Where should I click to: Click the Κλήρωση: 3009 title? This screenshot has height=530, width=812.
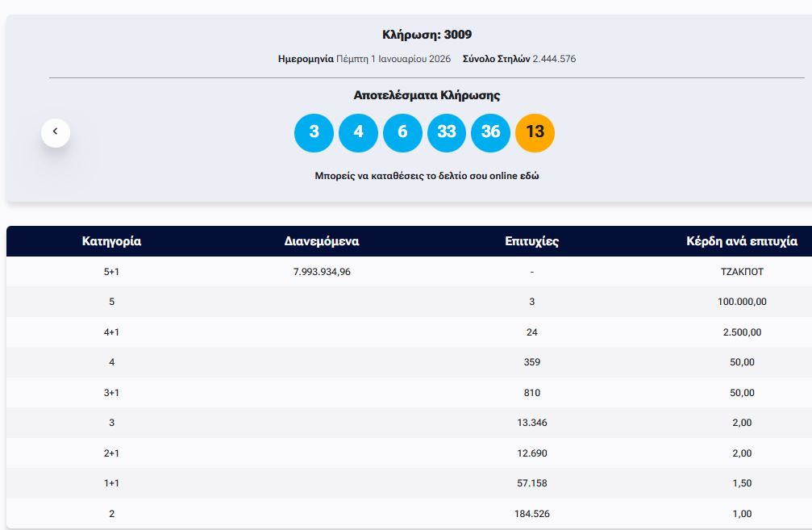coord(427,35)
